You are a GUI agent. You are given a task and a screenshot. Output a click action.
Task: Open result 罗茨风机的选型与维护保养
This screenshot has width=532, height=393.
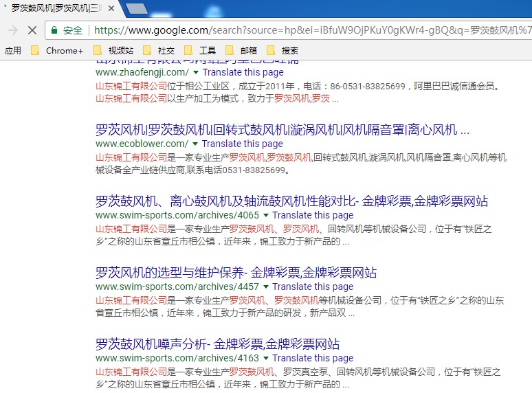tap(236, 273)
